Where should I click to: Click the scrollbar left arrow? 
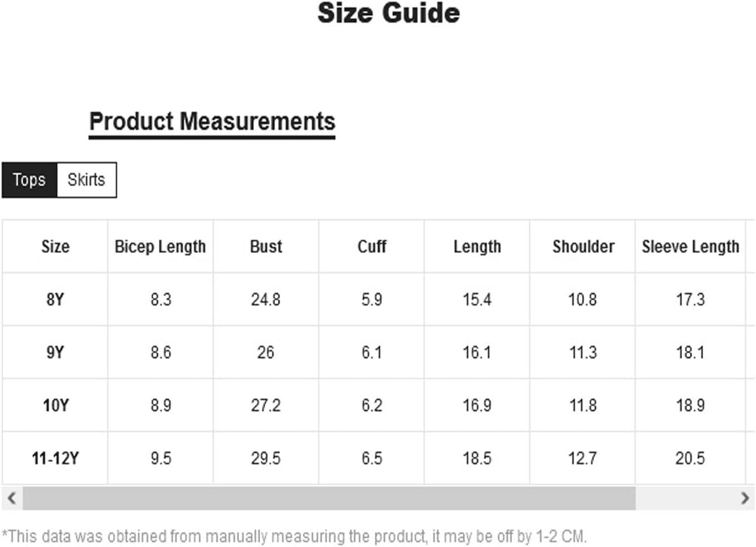(12, 498)
